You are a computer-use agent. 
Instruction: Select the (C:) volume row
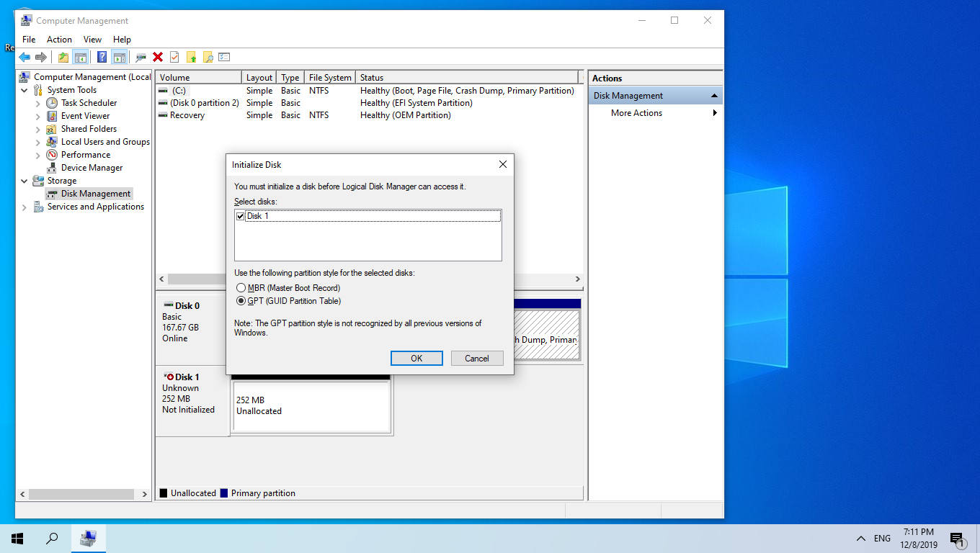click(367, 91)
